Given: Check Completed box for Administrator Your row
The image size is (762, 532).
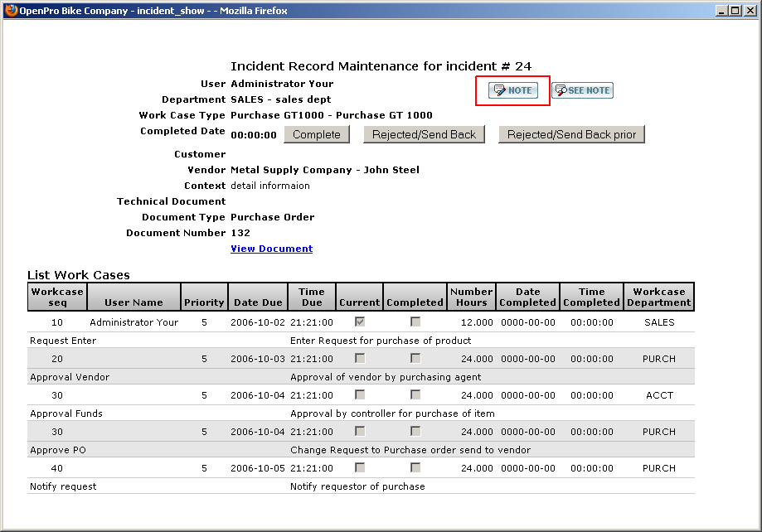Looking at the screenshot, I should click(x=415, y=322).
